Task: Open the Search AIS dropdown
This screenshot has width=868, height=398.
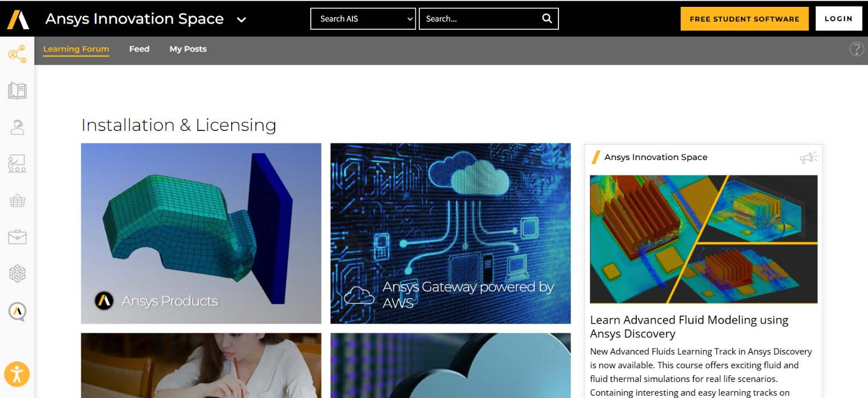Action: point(363,19)
